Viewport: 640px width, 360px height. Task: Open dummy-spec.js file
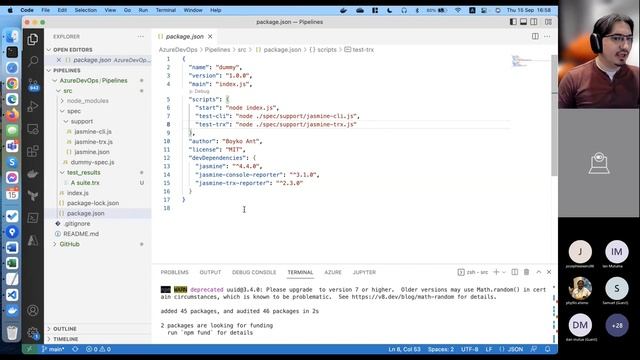[92, 162]
